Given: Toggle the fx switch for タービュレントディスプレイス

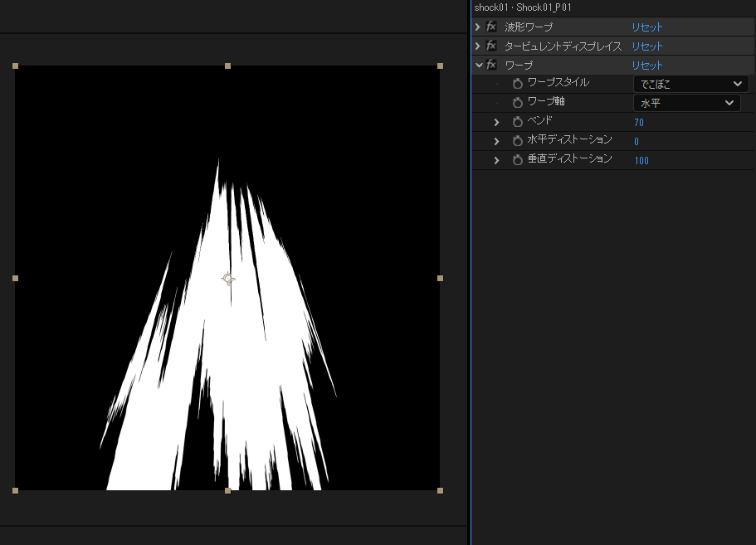Looking at the screenshot, I should (492, 46).
